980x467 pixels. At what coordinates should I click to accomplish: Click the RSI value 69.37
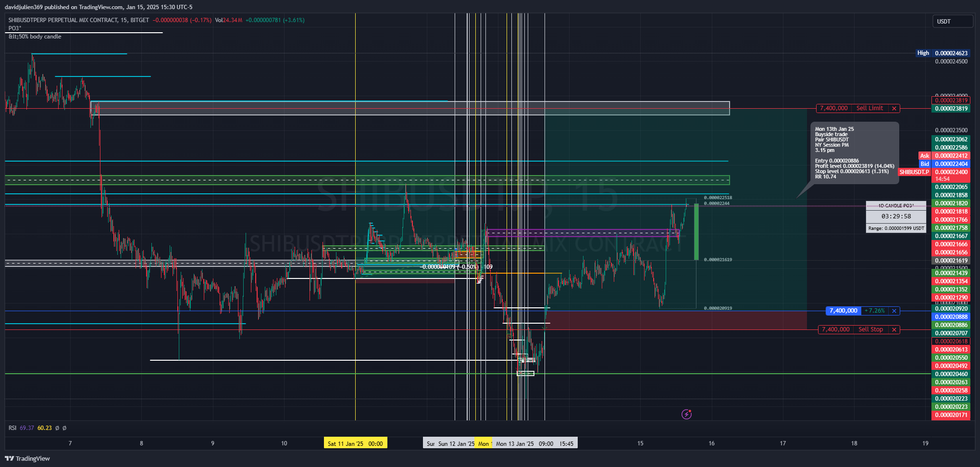point(27,428)
